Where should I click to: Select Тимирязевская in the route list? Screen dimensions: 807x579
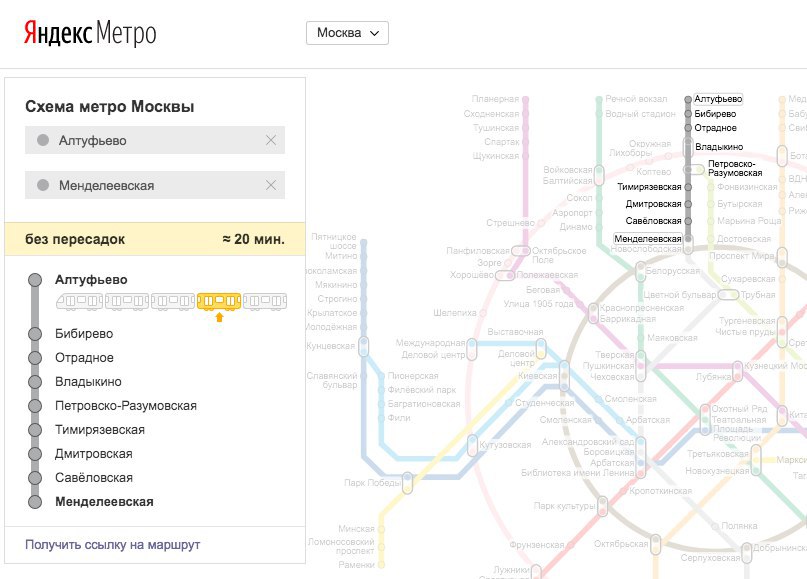tap(100, 430)
